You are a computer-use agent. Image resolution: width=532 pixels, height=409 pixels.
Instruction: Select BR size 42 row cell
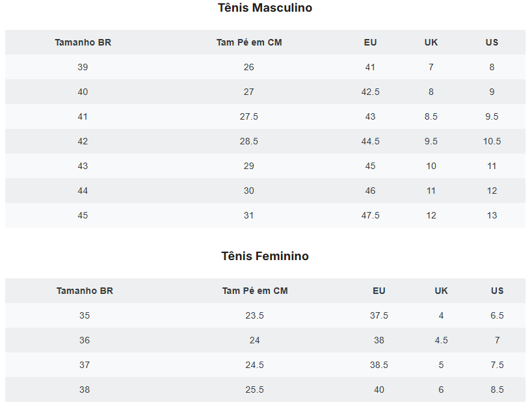pos(83,141)
